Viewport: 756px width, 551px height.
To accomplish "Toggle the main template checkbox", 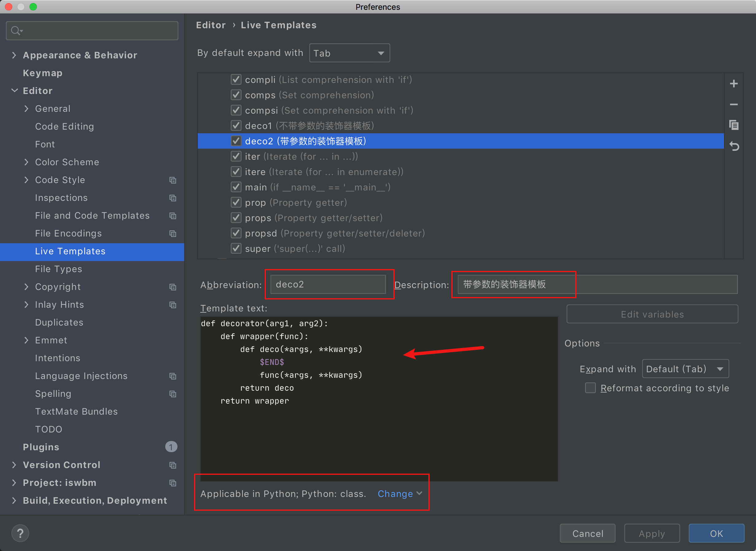I will (x=236, y=187).
